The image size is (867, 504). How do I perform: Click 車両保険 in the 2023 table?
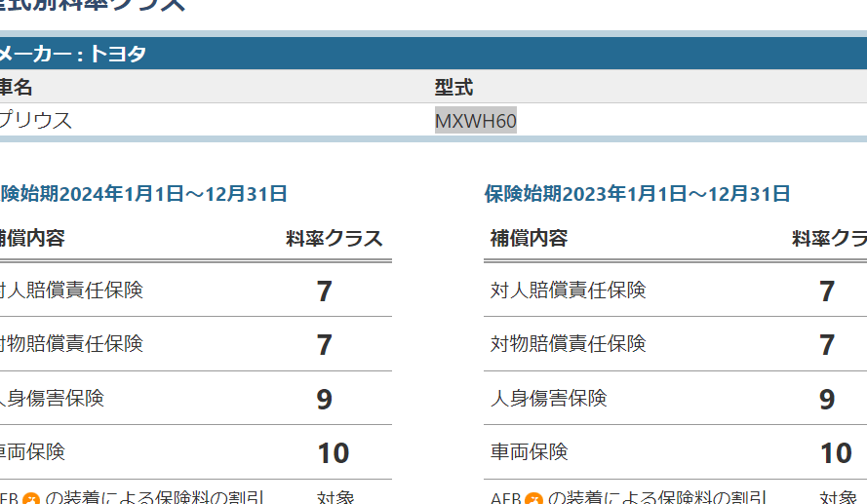coord(529,452)
